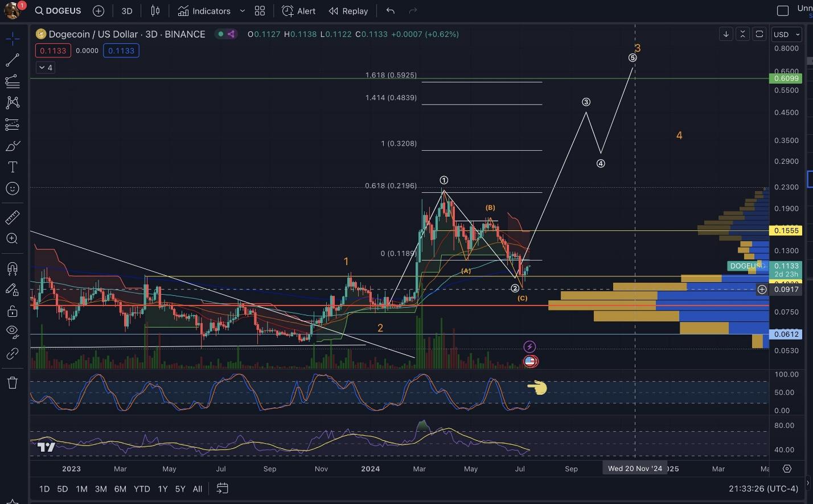Image resolution: width=813 pixels, height=504 pixels.
Task: Expand the bottom panel chevron
Action: coord(807,484)
